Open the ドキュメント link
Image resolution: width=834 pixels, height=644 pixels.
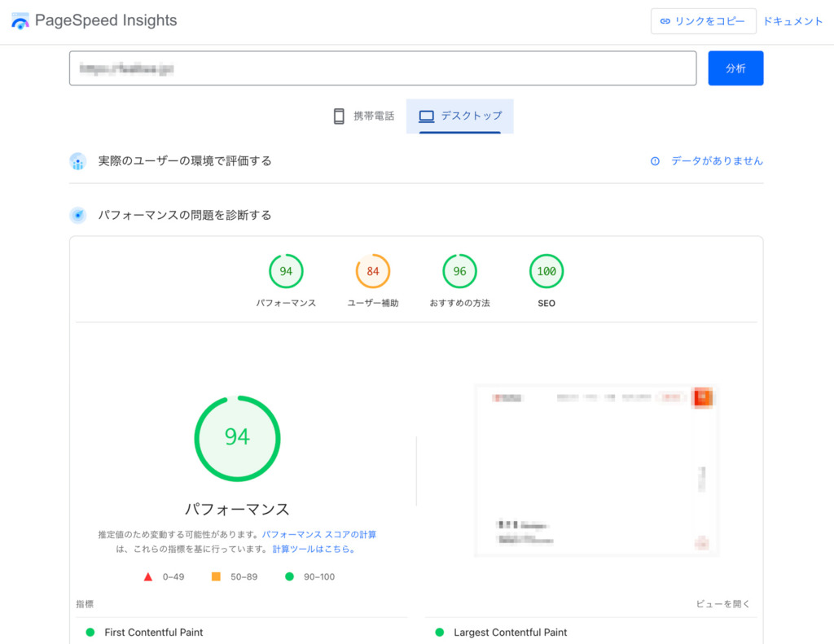click(793, 21)
